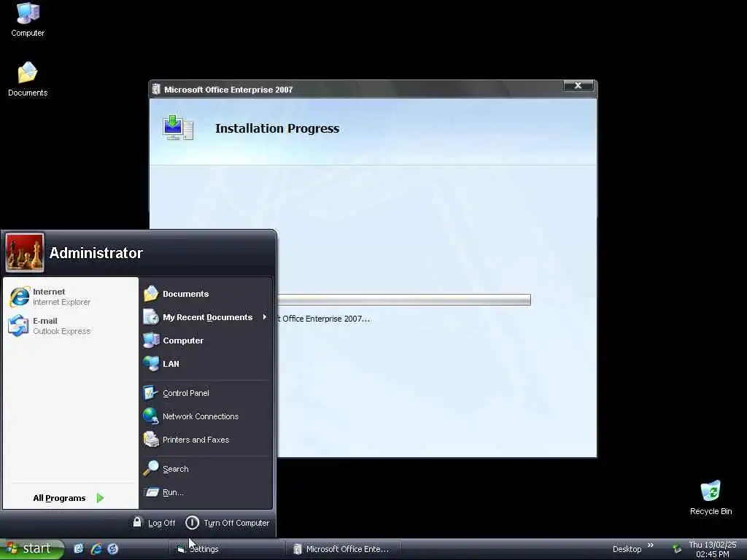Expand All Programs list
The width and height of the screenshot is (747, 560).
(69, 498)
